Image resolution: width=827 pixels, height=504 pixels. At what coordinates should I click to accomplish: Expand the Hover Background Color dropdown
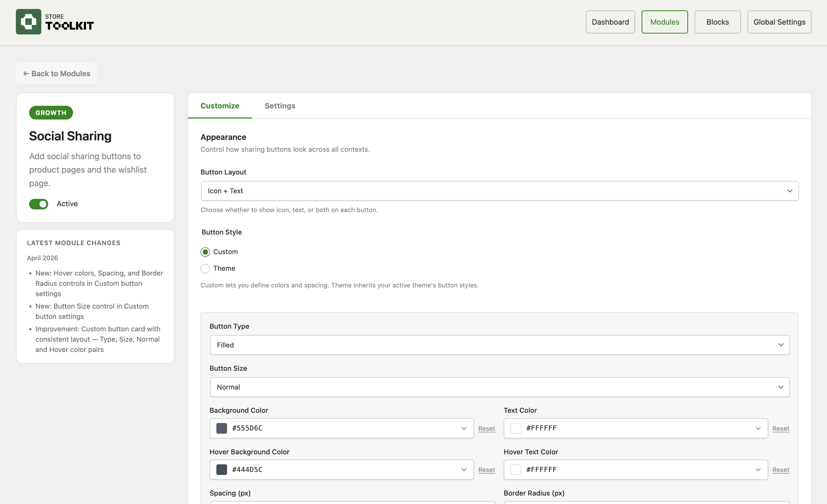pyautogui.click(x=464, y=469)
